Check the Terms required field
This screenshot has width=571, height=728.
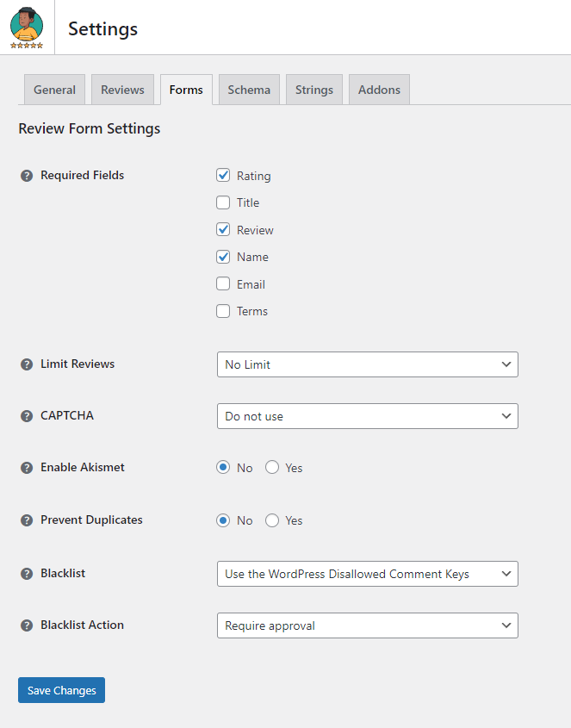coord(223,311)
